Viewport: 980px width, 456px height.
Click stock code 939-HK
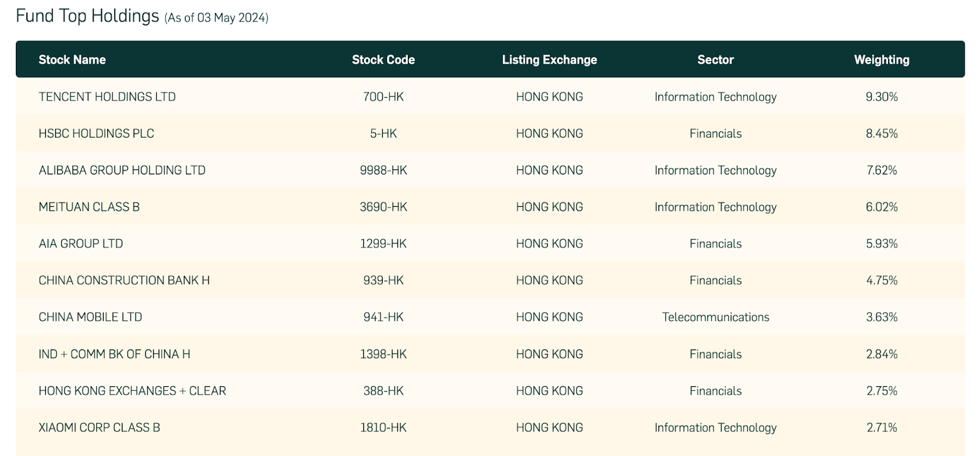pos(383,280)
